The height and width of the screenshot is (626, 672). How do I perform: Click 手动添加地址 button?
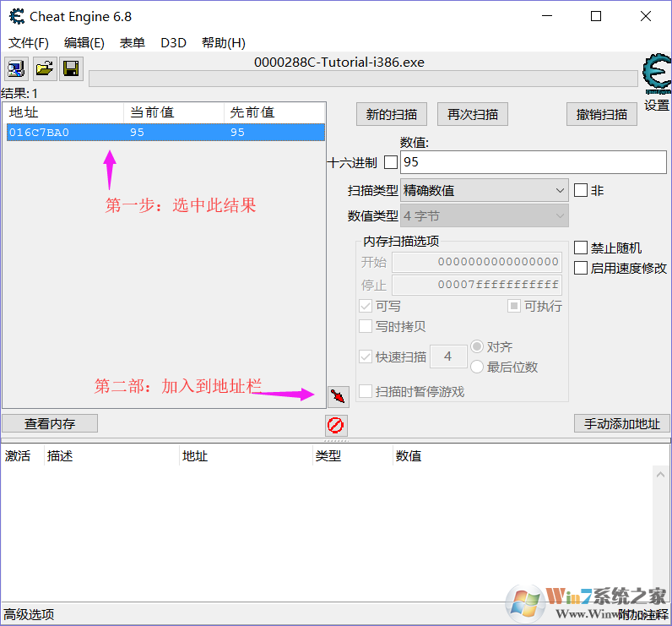(x=622, y=423)
